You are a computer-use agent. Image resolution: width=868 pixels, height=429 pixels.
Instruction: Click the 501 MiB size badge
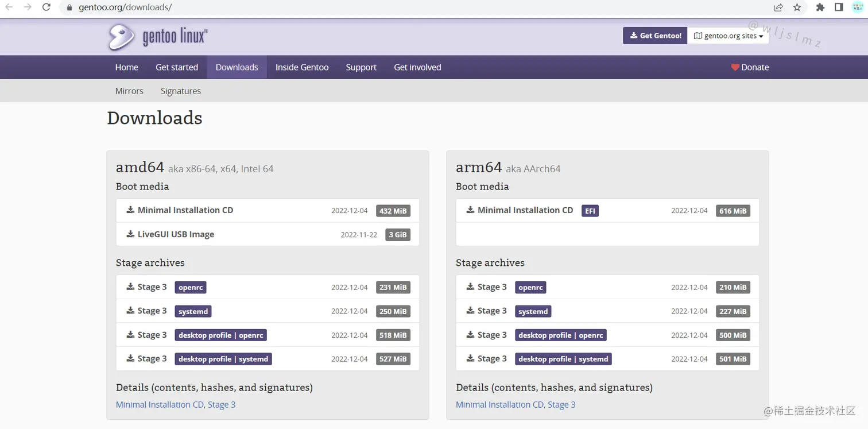pyautogui.click(x=733, y=359)
